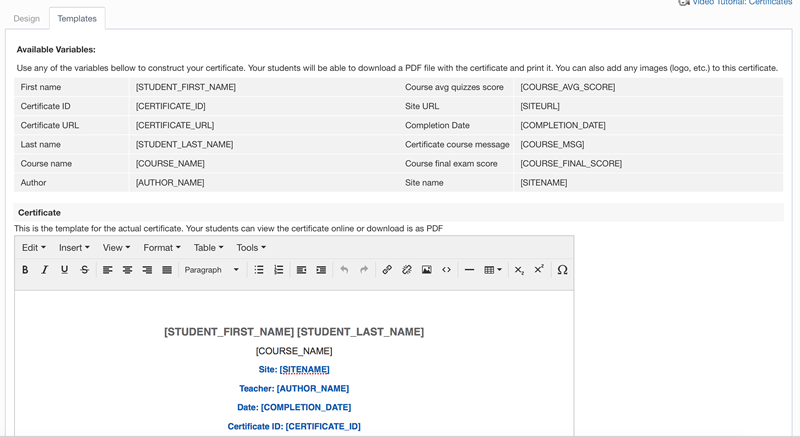The width and height of the screenshot is (800, 437).
Task: Open the Video Tutorial: Certificates link
Action: point(742,2)
